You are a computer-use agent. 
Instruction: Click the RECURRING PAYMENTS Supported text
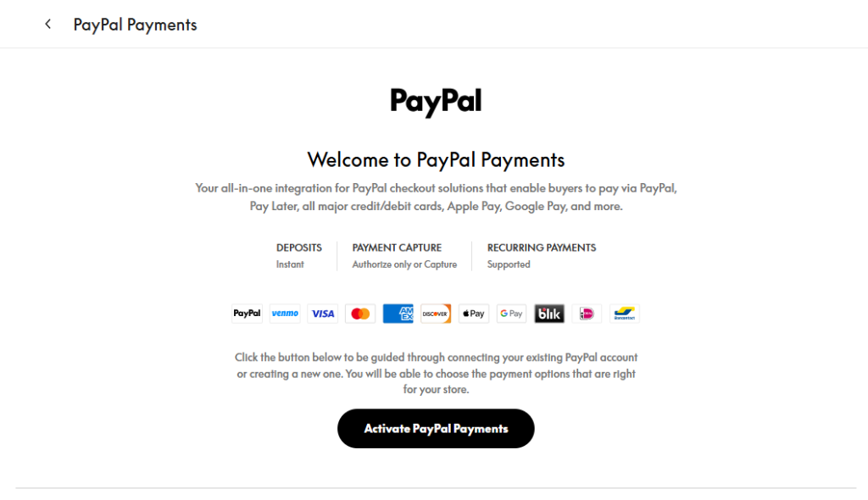[x=542, y=255]
